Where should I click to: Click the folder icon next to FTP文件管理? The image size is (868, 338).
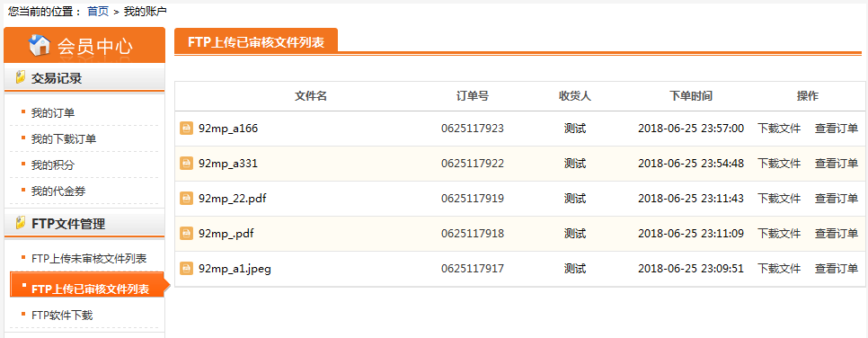tap(21, 223)
